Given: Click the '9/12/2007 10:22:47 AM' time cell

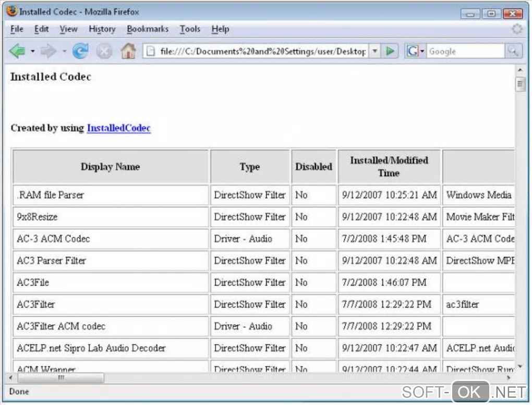Looking at the screenshot, I should 389,348.
